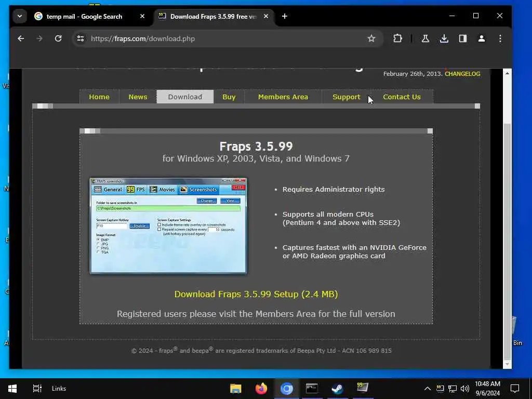Image resolution: width=532 pixels, height=399 pixels.
Task: Open the Extensions puzzle icon
Action: 397,38
